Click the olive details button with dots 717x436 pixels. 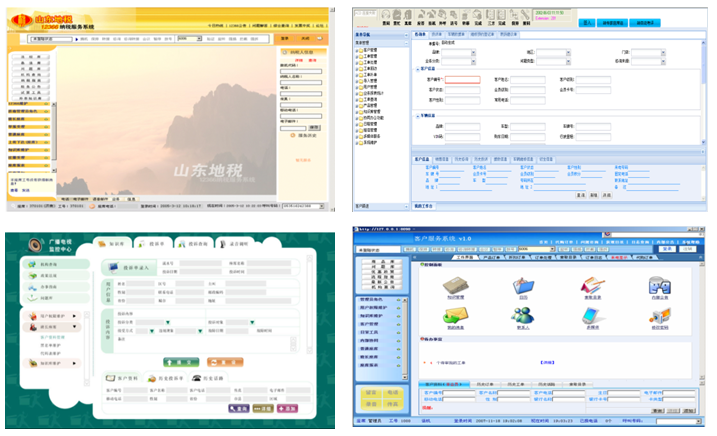(x=263, y=408)
